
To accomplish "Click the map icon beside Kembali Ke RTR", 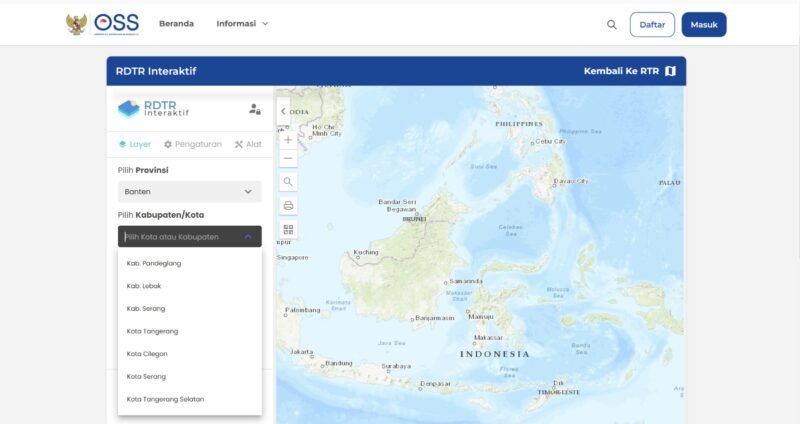I will point(670,71).
